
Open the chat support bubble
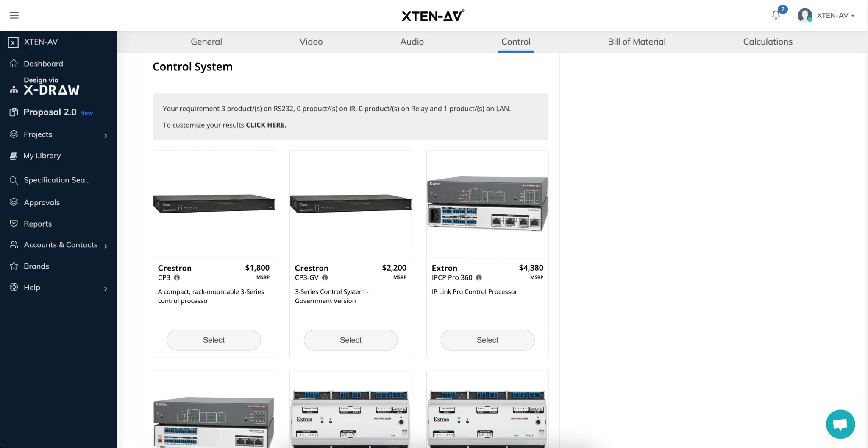click(x=840, y=424)
